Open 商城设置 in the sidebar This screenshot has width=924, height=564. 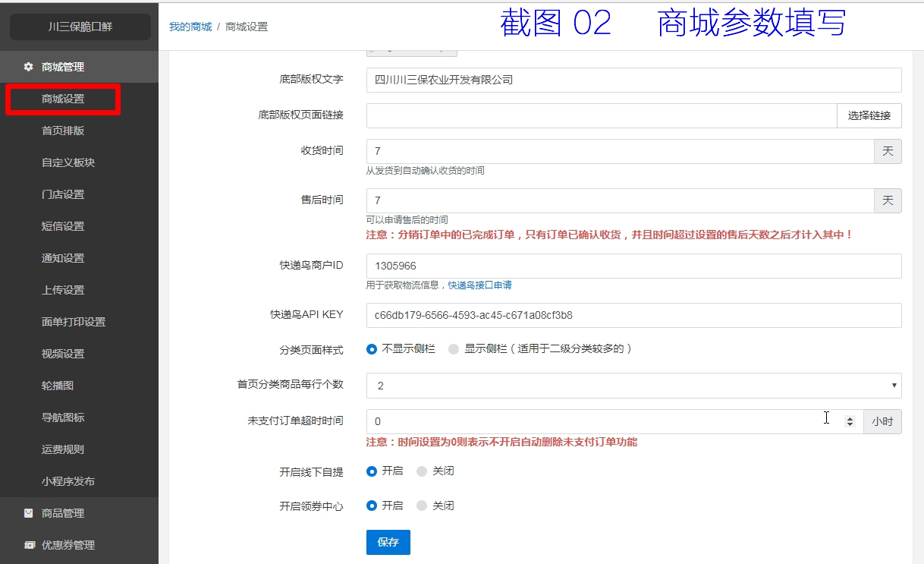tap(63, 99)
